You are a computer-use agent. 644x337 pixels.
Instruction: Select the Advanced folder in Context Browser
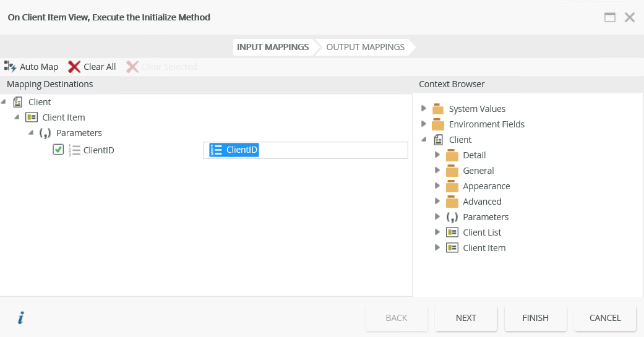482,202
